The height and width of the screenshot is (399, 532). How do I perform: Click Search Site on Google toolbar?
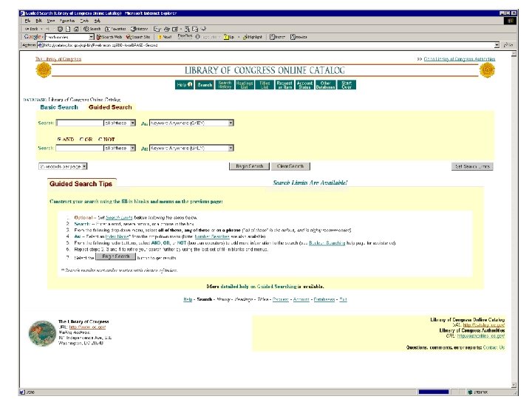point(138,37)
